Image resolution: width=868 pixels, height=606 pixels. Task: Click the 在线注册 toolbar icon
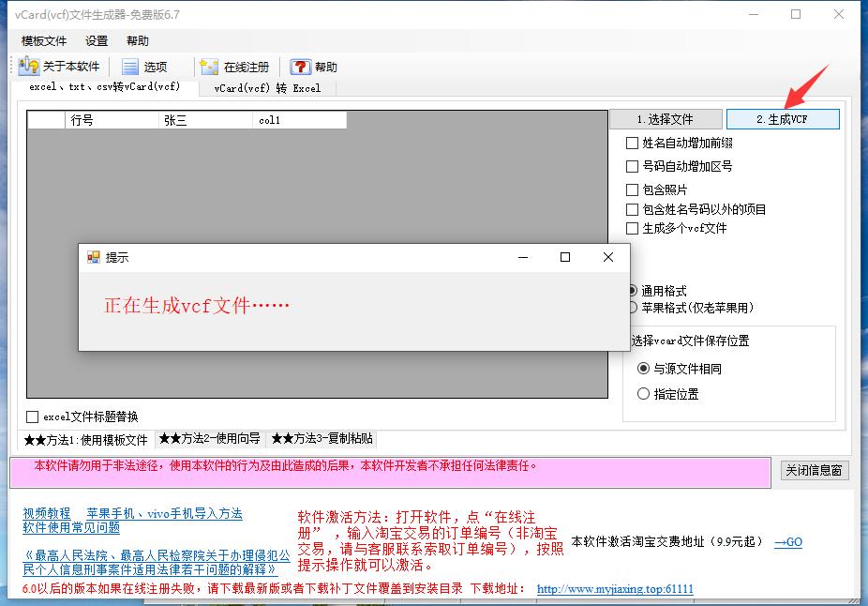coord(209,67)
